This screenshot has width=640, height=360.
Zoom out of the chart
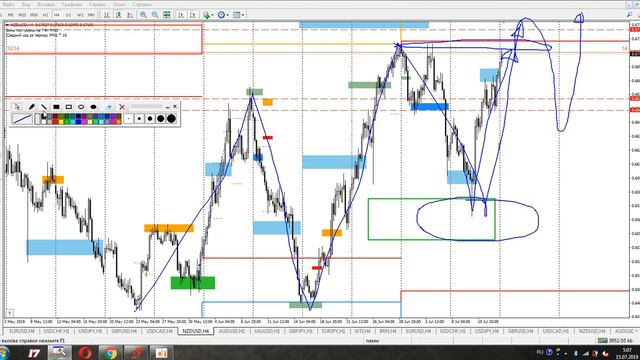(155, 15)
